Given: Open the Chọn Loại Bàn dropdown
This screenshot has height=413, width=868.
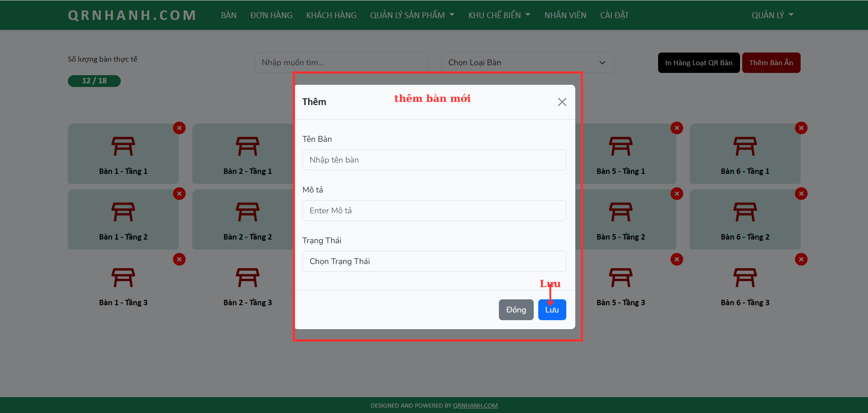Looking at the screenshot, I should click(x=527, y=62).
